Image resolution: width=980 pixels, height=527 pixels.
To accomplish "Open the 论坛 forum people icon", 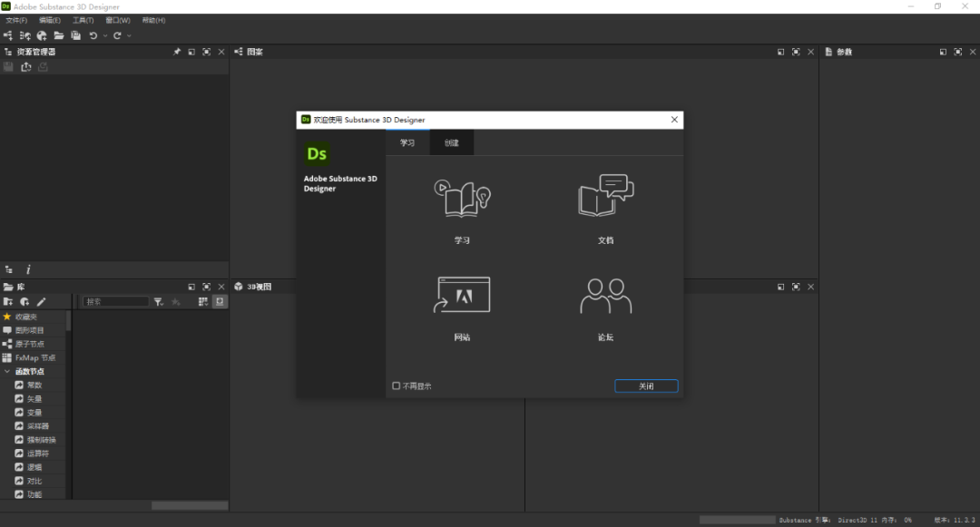I will (605, 296).
